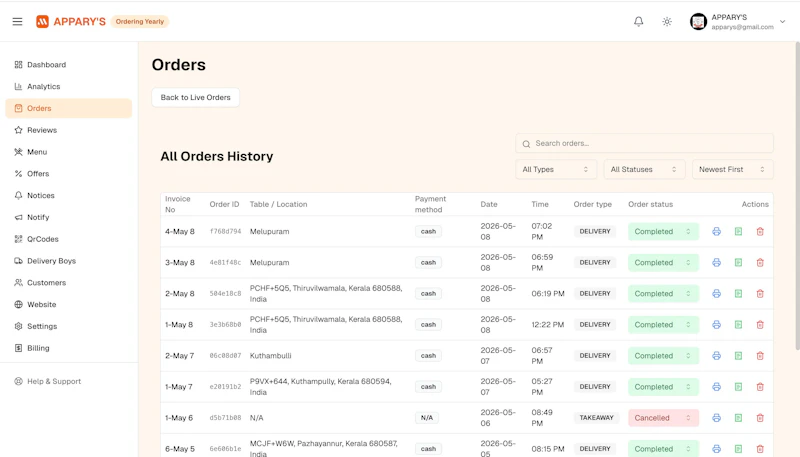Open Analytics in the sidebar
Screen dimensions: 800x457
click(x=68, y=87)
